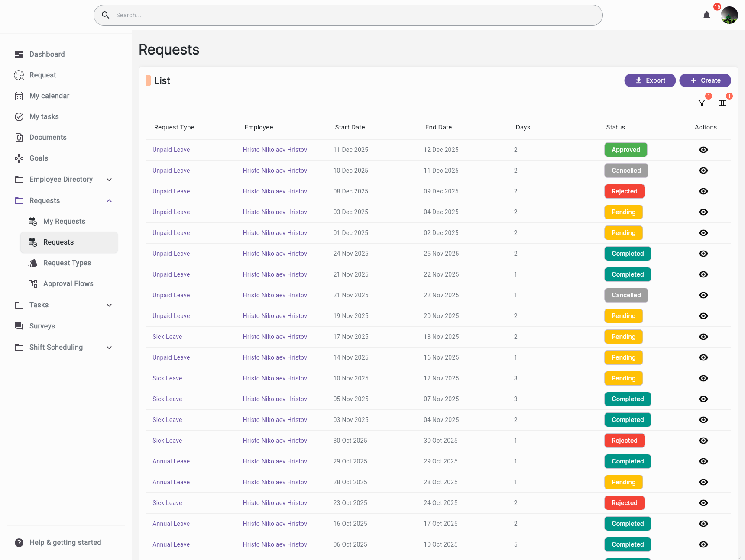Open the notifications bell
This screenshot has height=560, width=745.
pyautogui.click(x=707, y=16)
